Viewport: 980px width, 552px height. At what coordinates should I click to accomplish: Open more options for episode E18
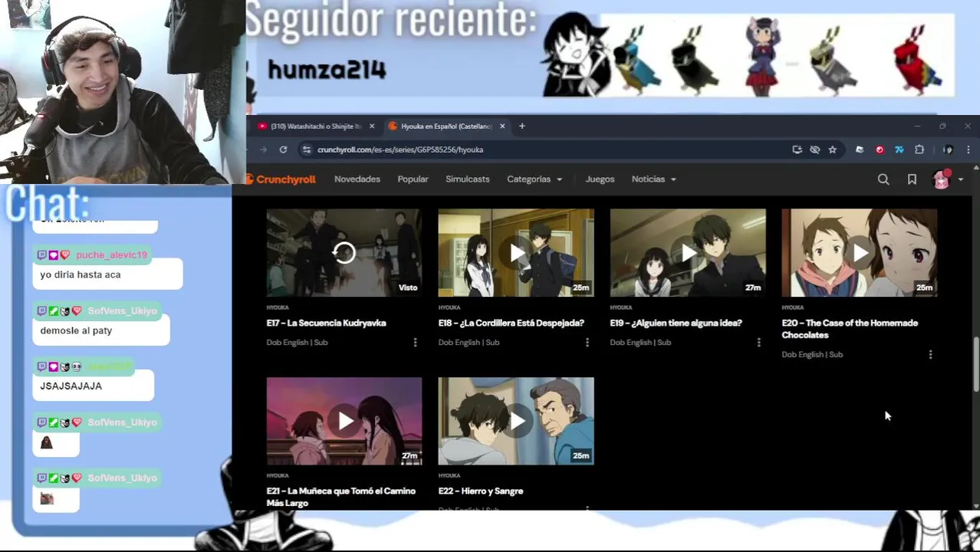coord(587,343)
